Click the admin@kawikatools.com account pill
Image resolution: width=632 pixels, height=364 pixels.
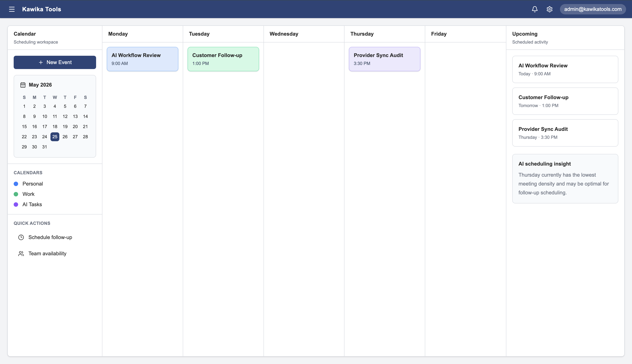(x=593, y=9)
